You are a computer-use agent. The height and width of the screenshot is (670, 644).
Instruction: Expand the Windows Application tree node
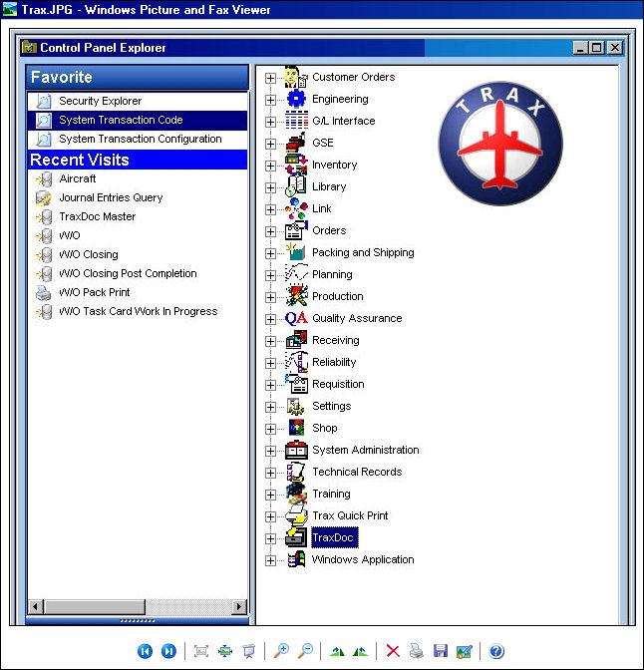[270, 560]
